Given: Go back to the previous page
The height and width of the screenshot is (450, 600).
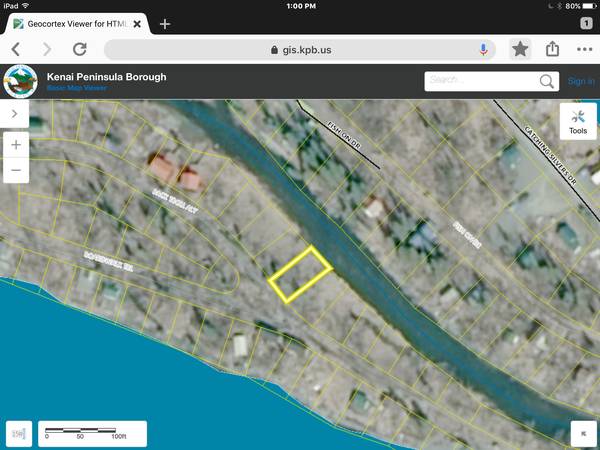Looking at the screenshot, I should [16, 48].
